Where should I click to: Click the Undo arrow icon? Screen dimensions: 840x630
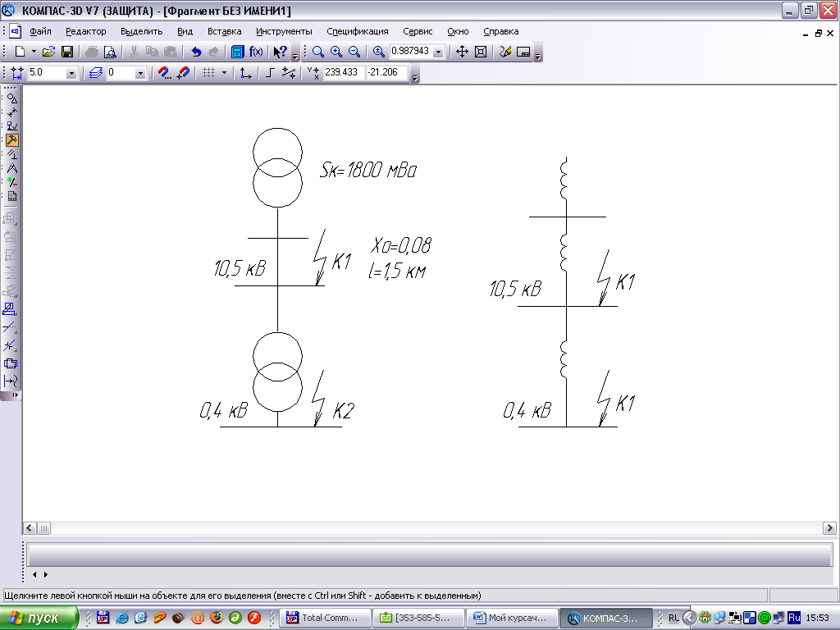point(196,52)
